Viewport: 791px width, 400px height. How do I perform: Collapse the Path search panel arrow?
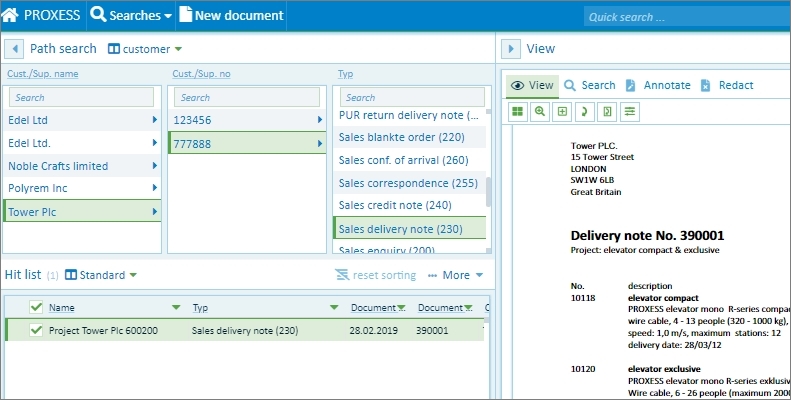[16, 48]
